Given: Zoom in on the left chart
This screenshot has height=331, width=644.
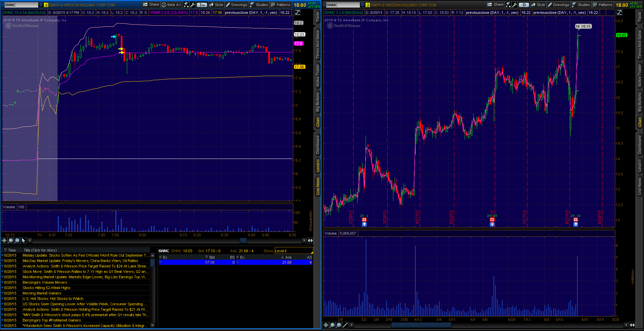Looking at the screenshot, I should pos(11,240).
